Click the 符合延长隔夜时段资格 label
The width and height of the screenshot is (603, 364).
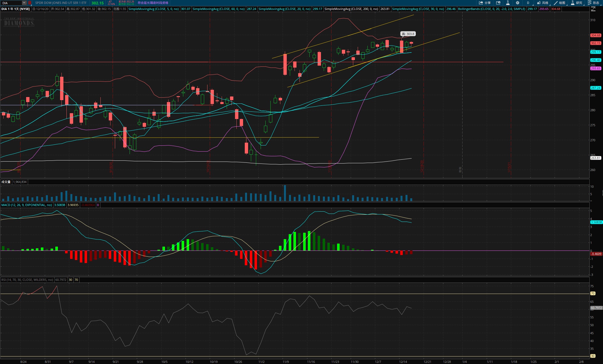pyautogui.click(x=153, y=3)
